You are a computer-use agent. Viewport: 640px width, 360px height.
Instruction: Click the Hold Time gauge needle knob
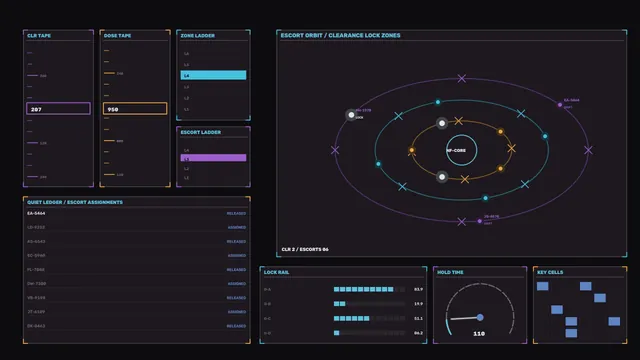480,317
